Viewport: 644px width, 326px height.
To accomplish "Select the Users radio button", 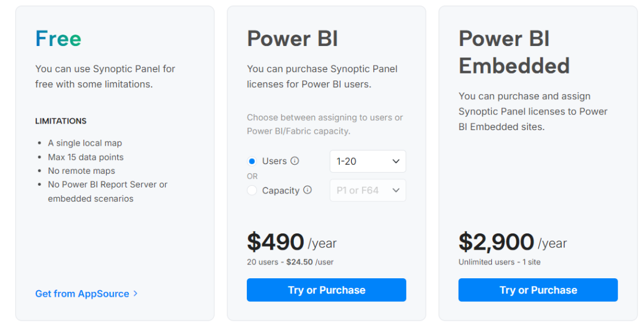I will (252, 161).
